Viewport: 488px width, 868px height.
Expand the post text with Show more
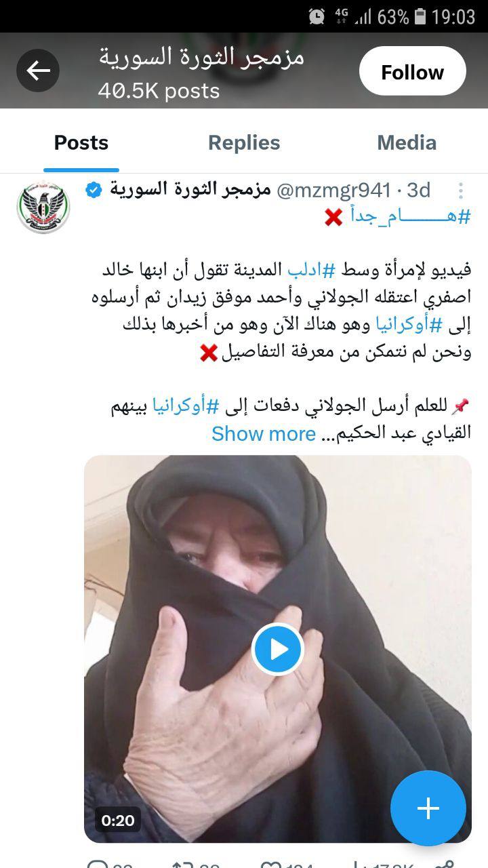[x=264, y=433]
